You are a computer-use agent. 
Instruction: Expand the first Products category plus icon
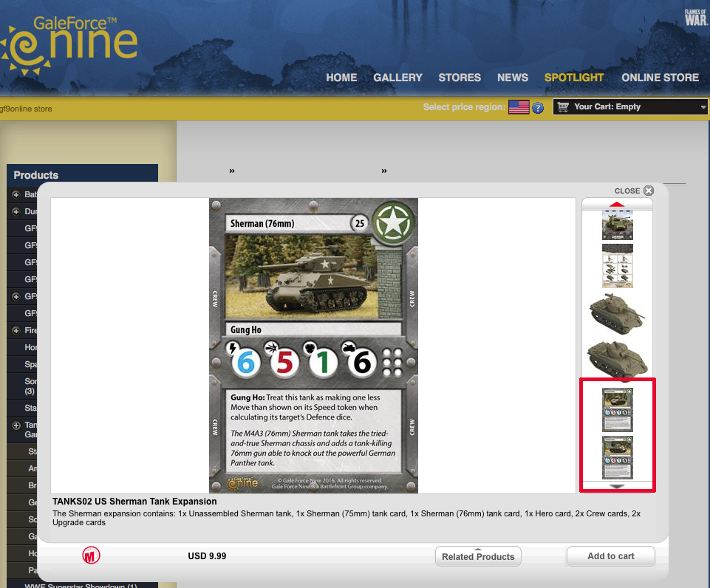[x=16, y=195]
